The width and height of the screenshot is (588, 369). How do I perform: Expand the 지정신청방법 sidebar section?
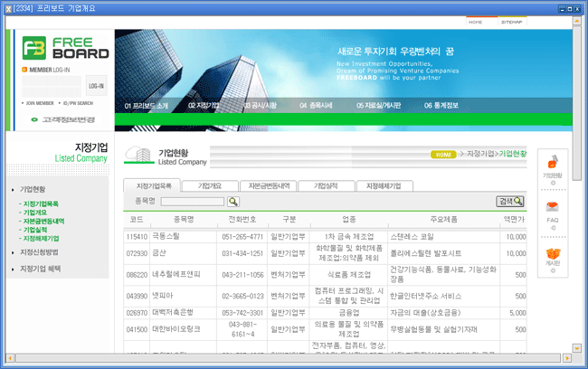click(x=39, y=251)
